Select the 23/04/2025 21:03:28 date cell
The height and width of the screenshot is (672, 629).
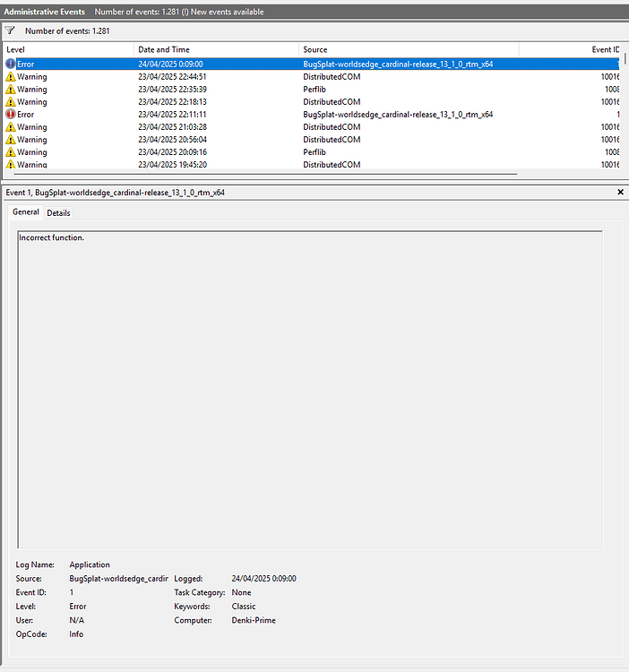(x=172, y=127)
